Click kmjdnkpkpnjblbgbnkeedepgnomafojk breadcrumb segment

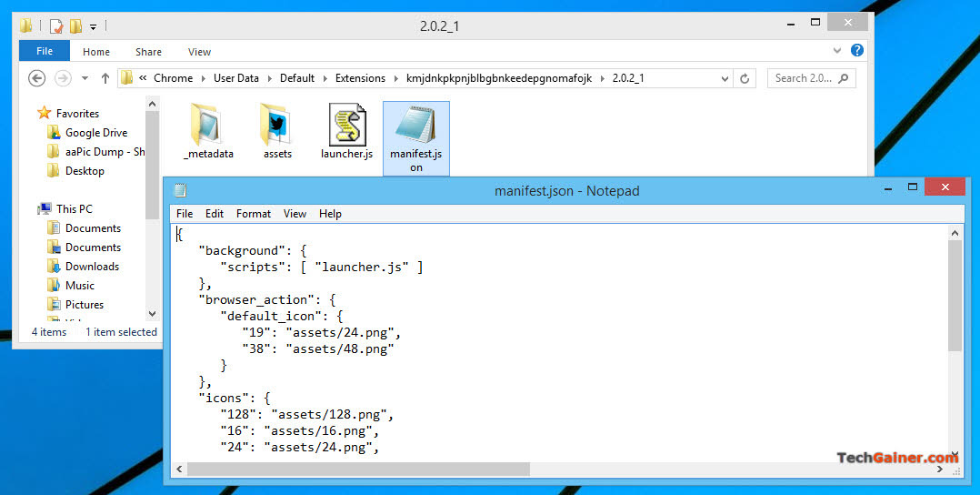tap(499, 78)
